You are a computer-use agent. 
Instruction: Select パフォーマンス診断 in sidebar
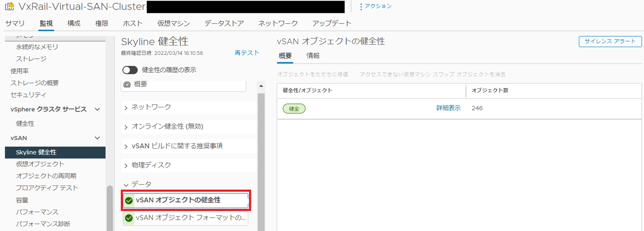point(43,224)
